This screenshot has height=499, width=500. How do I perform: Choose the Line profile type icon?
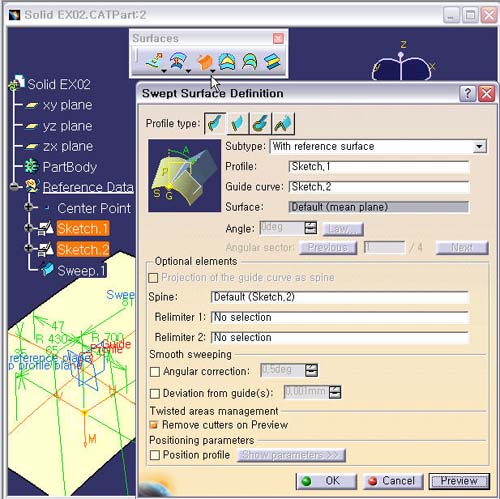[238, 123]
